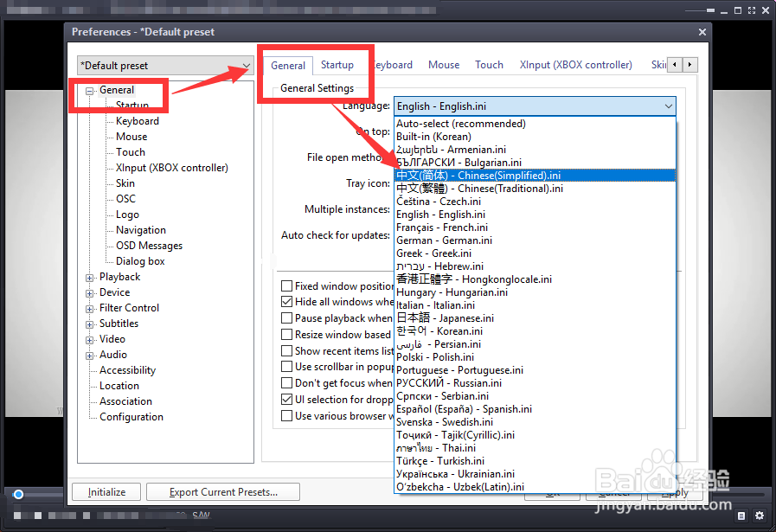Click the Initialize button
This screenshot has height=532, width=776.
click(106, 492)
